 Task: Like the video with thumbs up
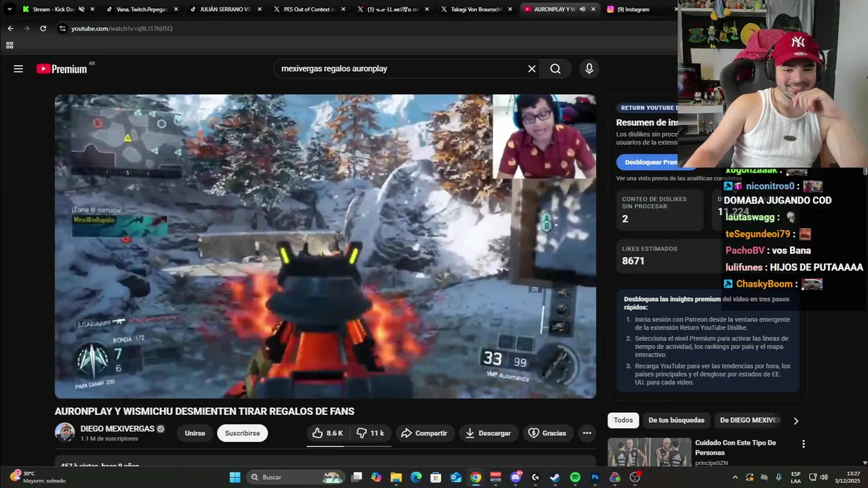[328, 433]
